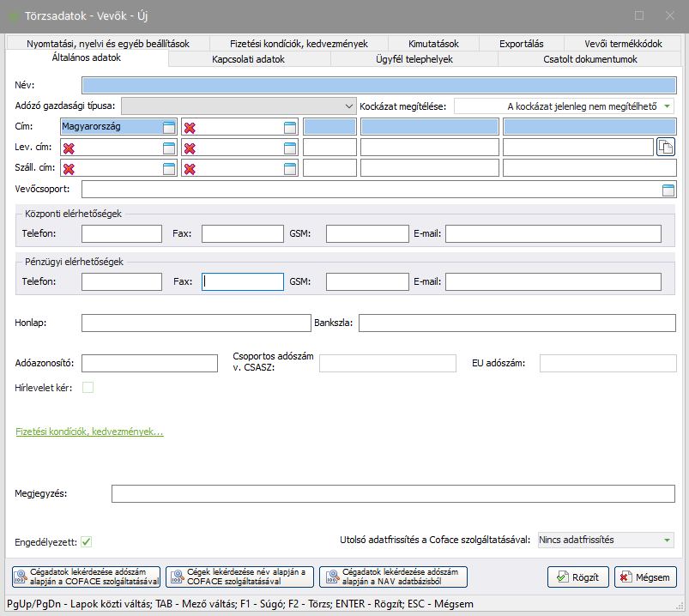Open the picker on the first Lev. cím field
The width and height of the screenshot is (689, 616).
pyautogui.click(x=169, y=148)
